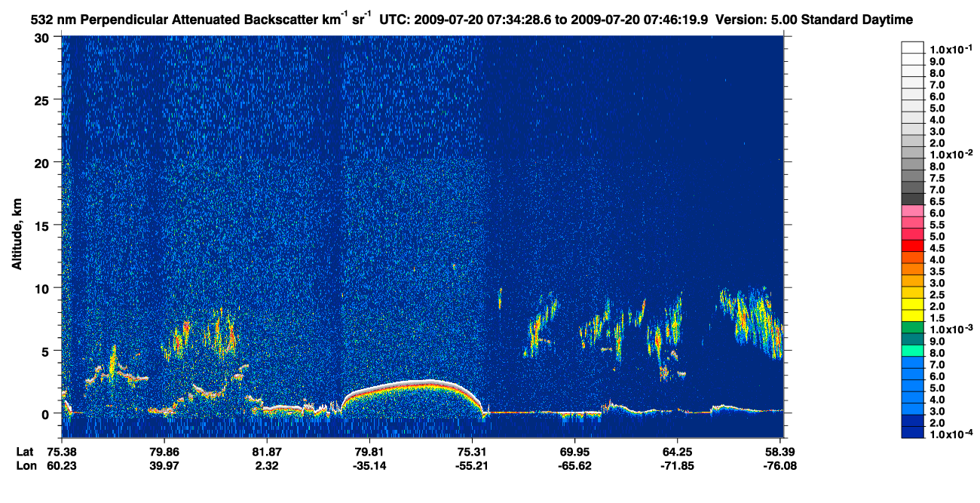The height and width of the screenshot is (503, 980).
Task: Click the white 1.0x10-1 colorbar swatch
Action: (912, 49)
